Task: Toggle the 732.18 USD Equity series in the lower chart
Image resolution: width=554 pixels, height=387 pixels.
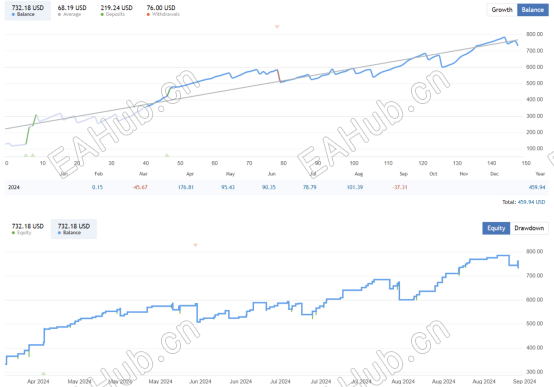Action: pyautogui.click(x=28, y=229)
